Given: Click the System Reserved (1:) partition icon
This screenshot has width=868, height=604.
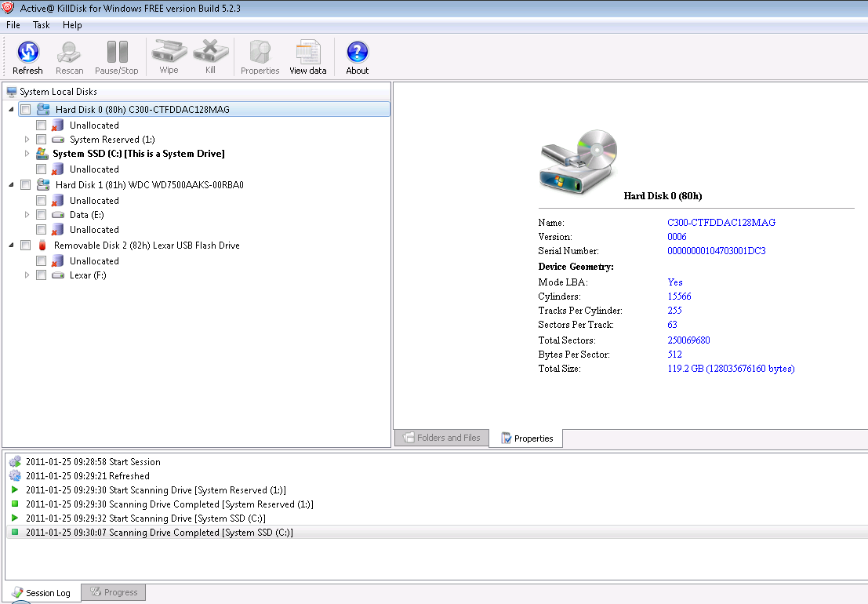Looking at the screenshot, I should click(57, 140).
